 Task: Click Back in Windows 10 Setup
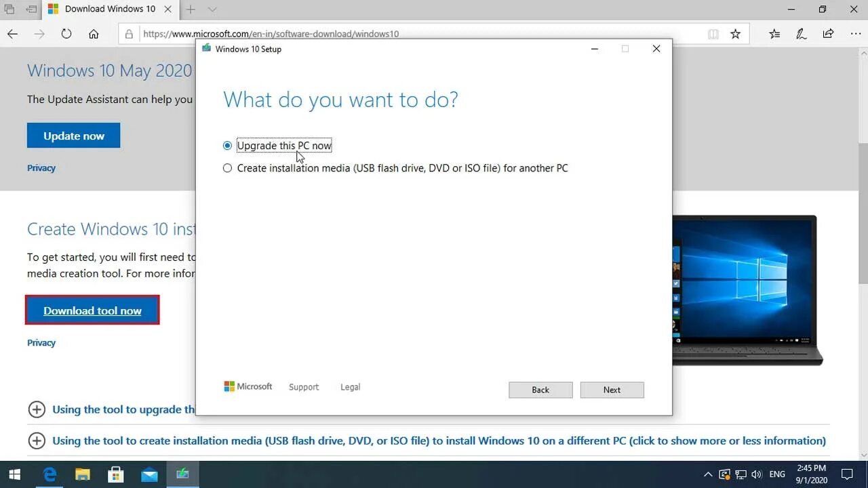click(x=540, y=390)
